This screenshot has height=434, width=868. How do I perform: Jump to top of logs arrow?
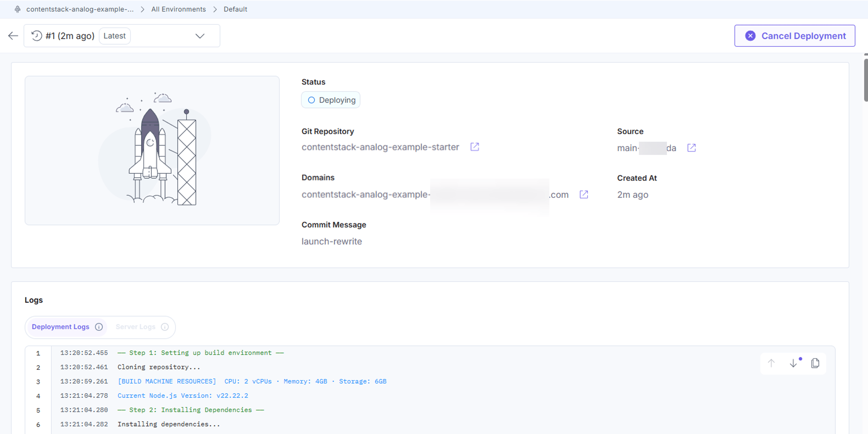click(x=771, y=363)
